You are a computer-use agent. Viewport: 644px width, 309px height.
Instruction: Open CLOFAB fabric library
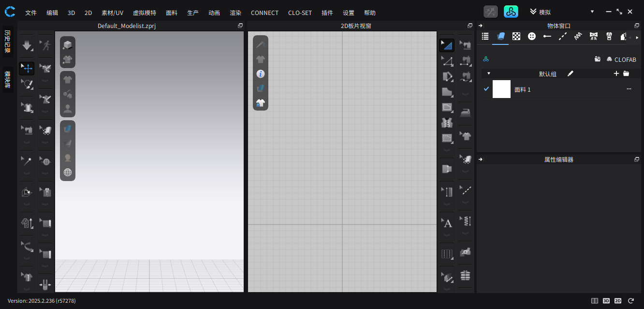[x=621, y=59]
